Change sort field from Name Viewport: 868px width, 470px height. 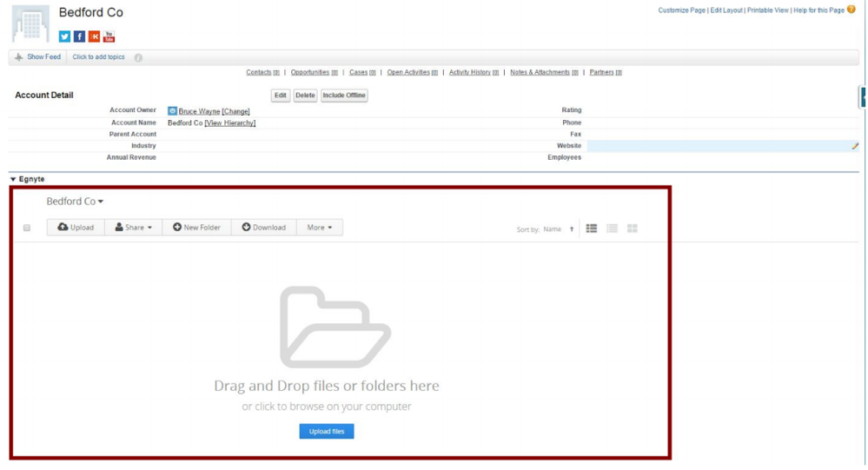pos(552,229)
